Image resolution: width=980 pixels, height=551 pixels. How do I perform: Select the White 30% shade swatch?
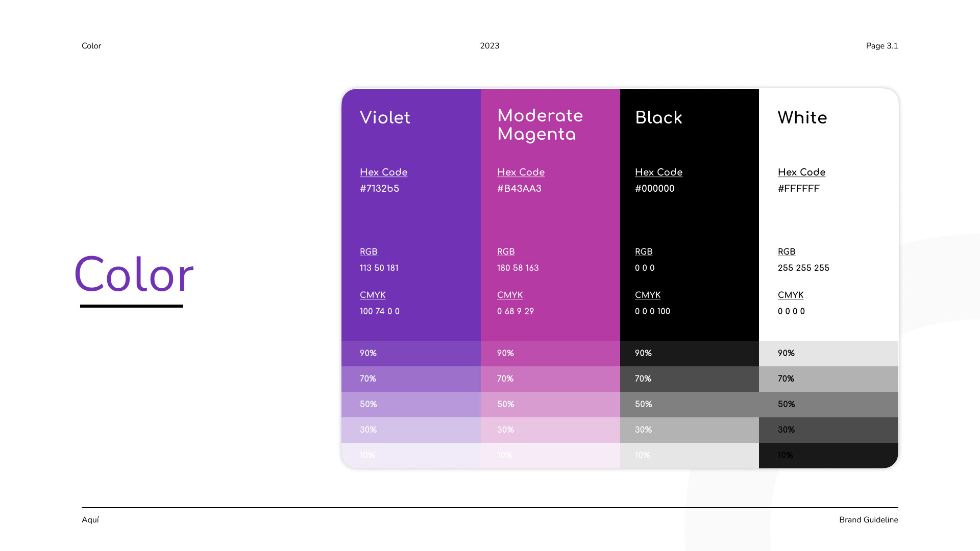(828, 430)
